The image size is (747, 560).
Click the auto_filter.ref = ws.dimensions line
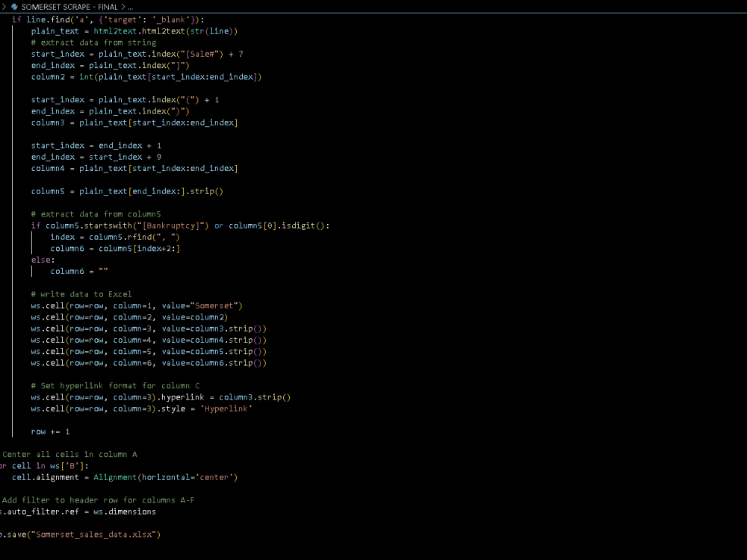click(x=78, y=511)
